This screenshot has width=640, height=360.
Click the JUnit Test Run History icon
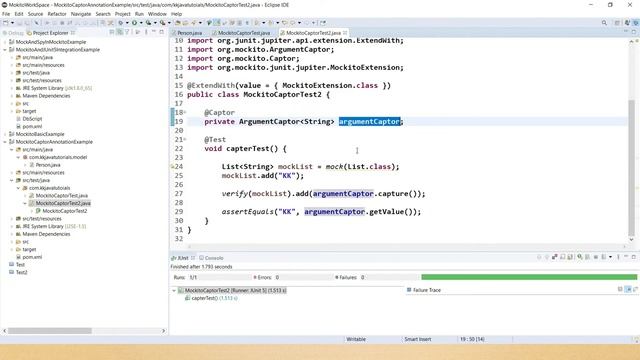603,257
